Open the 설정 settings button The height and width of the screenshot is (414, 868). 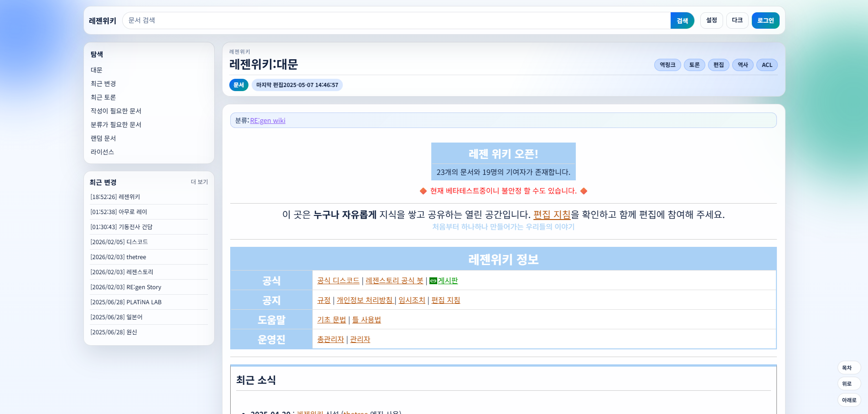click(712, 20)
